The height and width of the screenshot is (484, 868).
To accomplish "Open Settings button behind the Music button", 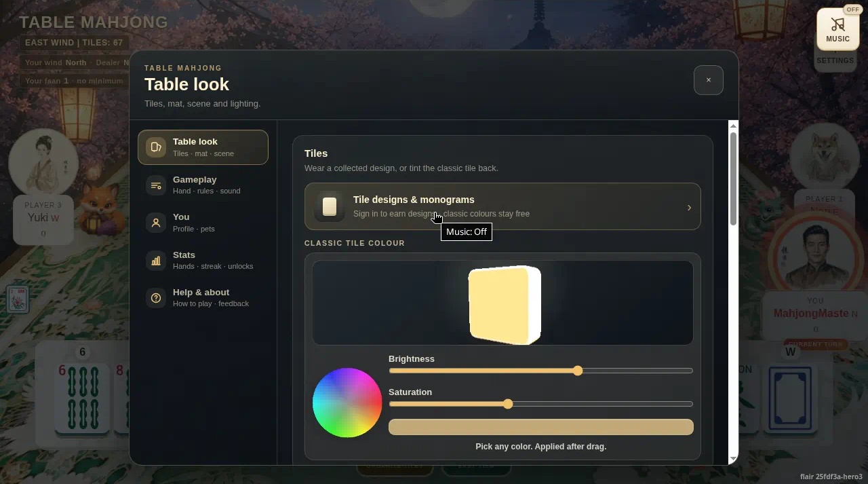I will (835, 60).
